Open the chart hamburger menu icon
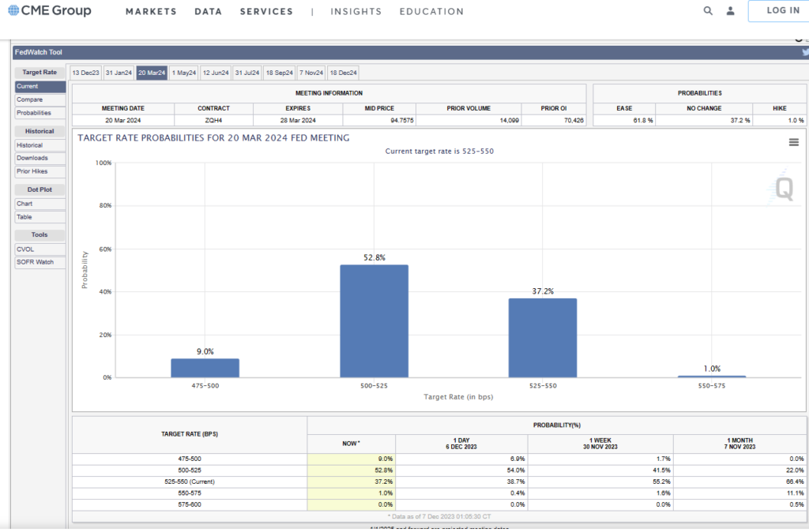This screenshot has width=809, height=532. pos(793,142)
